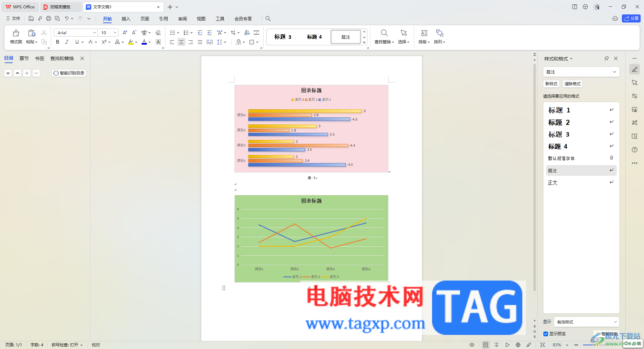The image size is (644, 349).
Task: Click the 新样式 button
Action: click(x=551, y=84)
